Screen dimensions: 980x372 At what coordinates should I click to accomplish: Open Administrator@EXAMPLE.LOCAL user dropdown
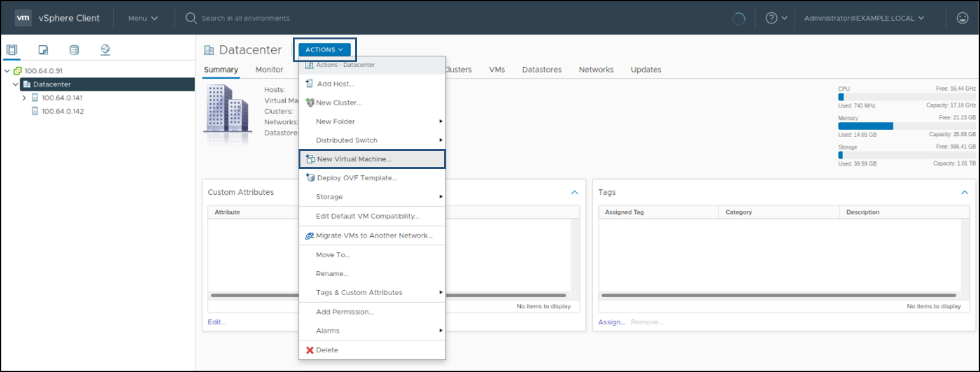864,18
